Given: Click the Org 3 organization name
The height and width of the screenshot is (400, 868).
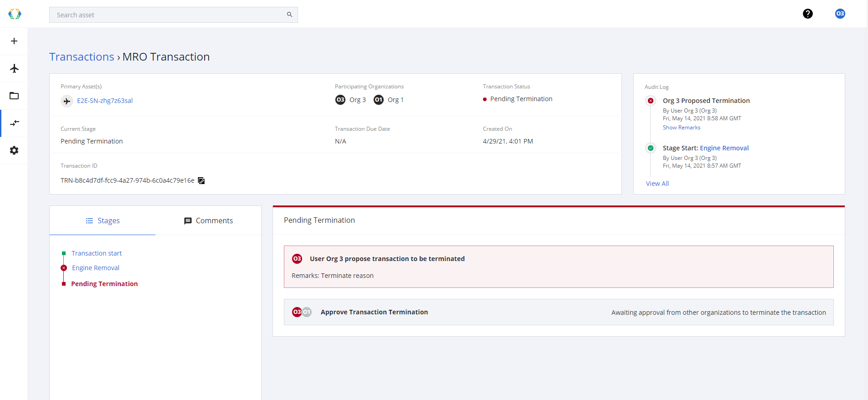Looking at the screenshot, I should click(x=358, y=100).
